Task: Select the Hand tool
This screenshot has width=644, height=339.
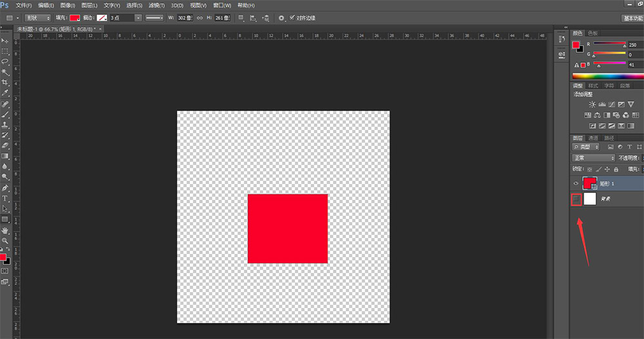Action: coord(5,230)
